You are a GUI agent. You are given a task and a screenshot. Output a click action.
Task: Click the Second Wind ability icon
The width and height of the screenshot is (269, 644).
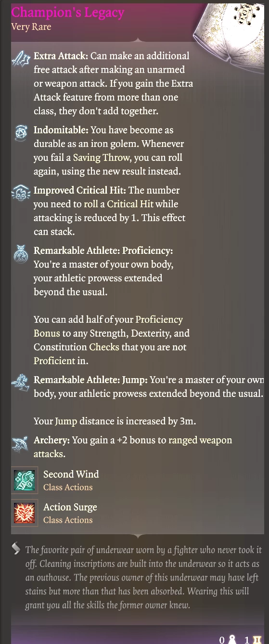coord(25,480)
